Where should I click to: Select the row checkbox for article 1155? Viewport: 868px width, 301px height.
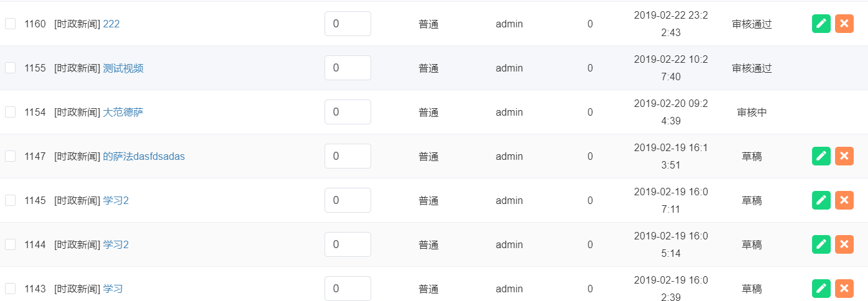[11, 68]
